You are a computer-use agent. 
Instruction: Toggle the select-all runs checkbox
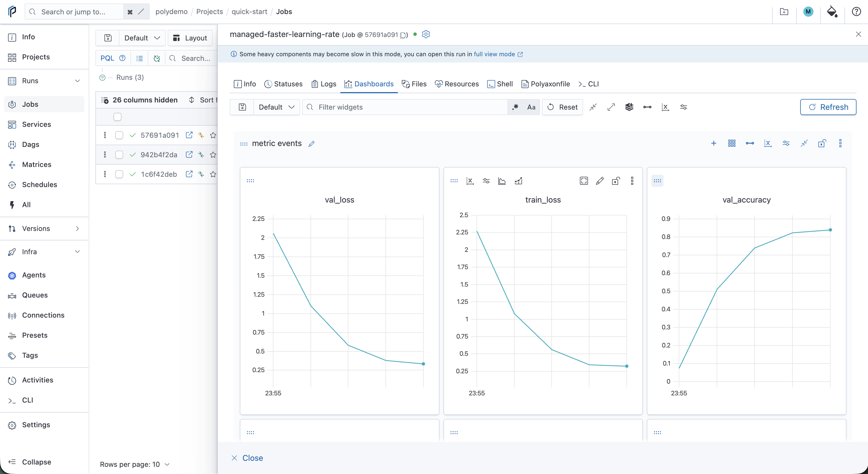[x=117, y=117]
